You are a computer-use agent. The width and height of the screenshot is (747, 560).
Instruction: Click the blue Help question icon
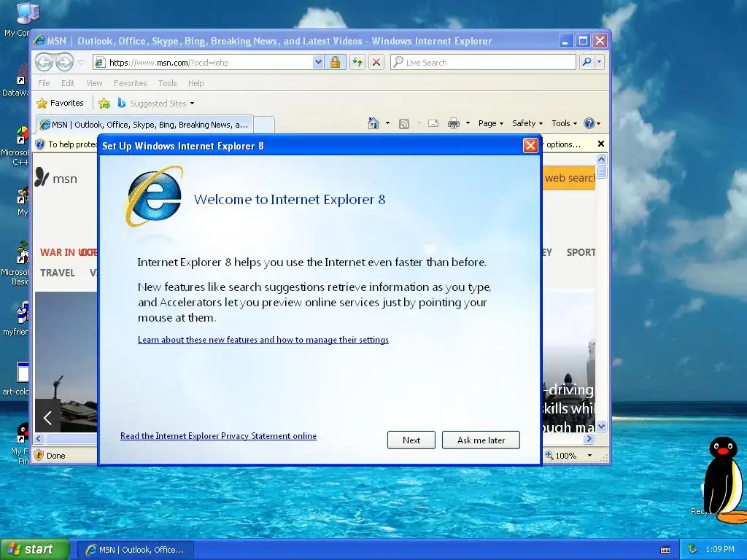click(589, 123)
